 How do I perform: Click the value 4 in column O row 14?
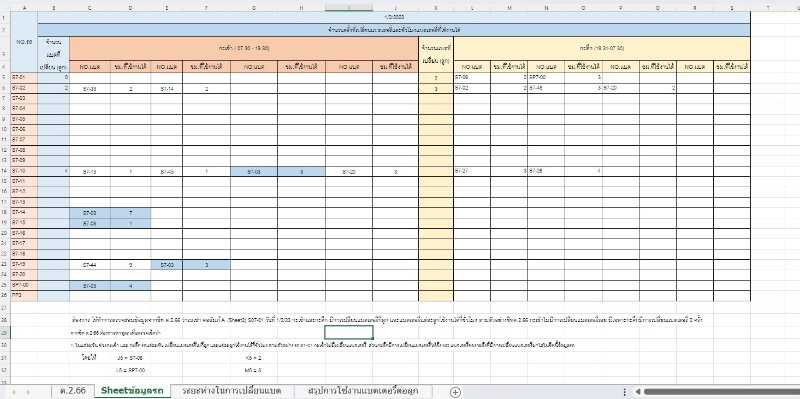tap(583, 171)
